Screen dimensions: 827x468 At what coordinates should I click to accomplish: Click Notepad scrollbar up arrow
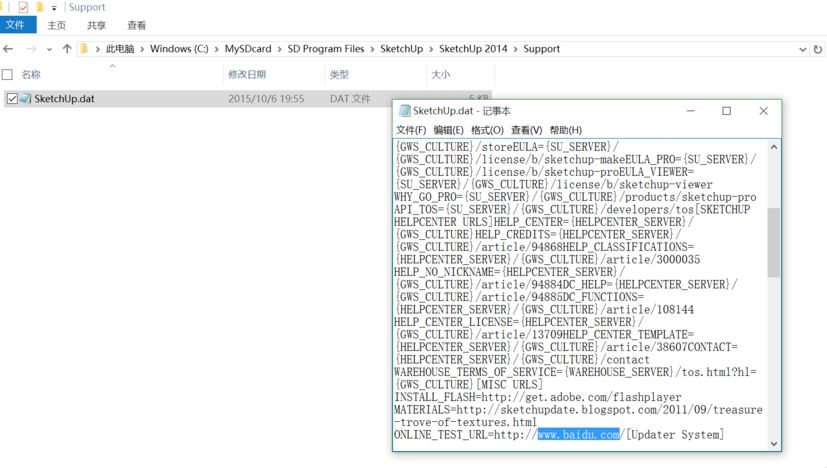click(x=774, y=147)
